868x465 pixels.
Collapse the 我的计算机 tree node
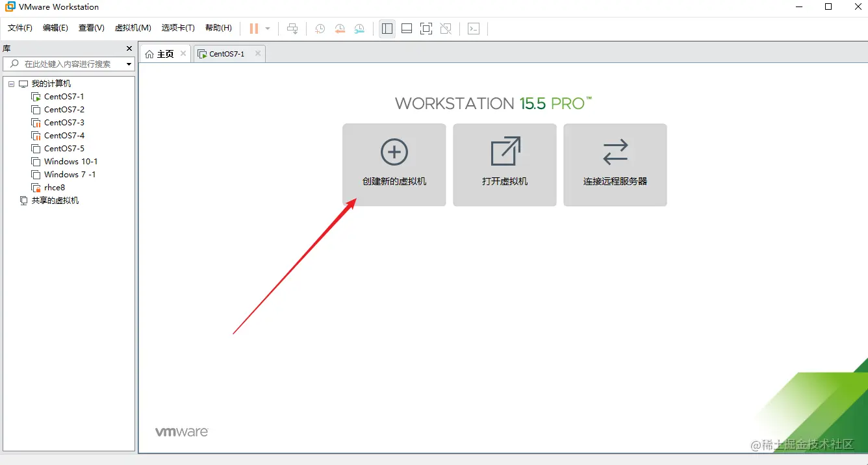[x=12, y=84]
